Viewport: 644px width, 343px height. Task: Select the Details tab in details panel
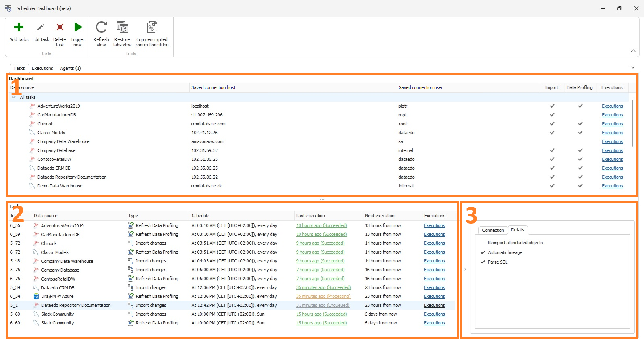(x=518, y=230)
